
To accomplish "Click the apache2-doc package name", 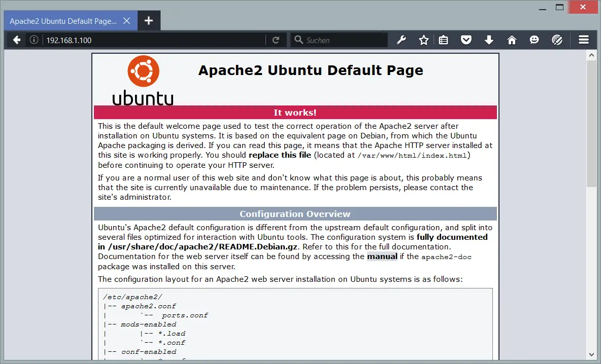I will 446,257.
